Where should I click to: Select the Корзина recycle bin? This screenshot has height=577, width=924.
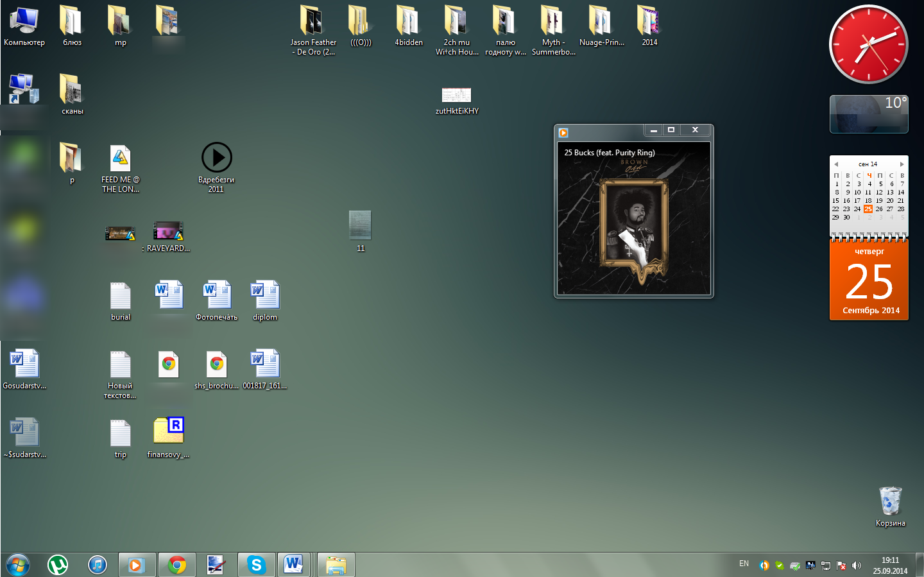[x=890, y=502]
